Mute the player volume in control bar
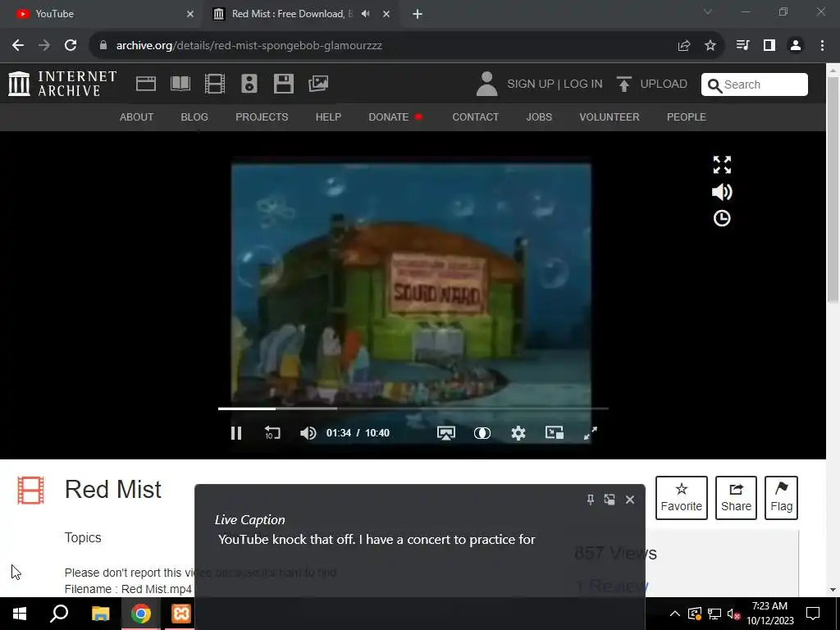840x630 pixels. pos(308,433)
